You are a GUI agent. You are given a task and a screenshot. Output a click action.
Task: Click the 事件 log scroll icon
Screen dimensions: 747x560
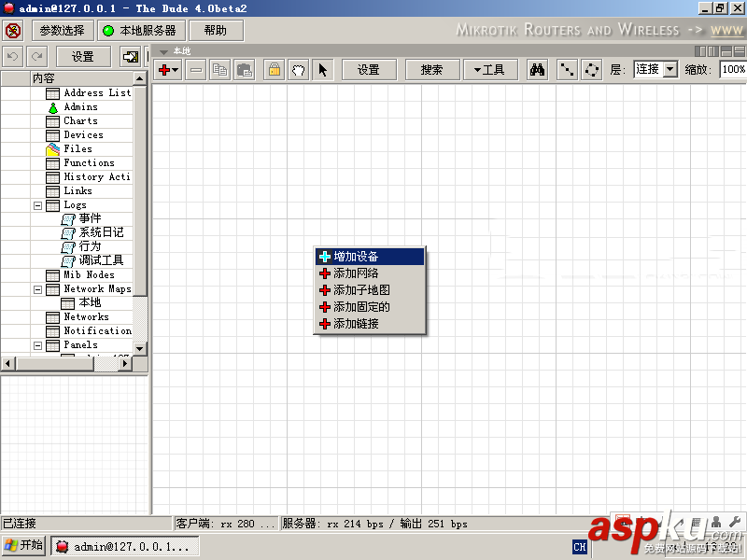[68, 219]
